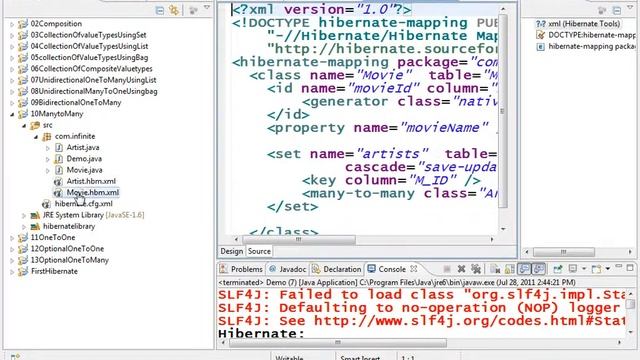Click the JRE System Library icon
The height and width of the screenshot is (360, 640).
35,215
